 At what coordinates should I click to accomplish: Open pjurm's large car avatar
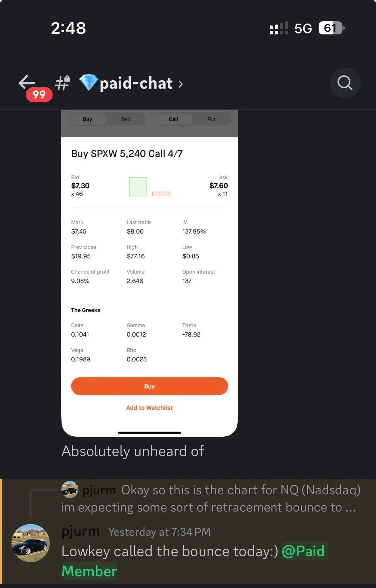31,543
